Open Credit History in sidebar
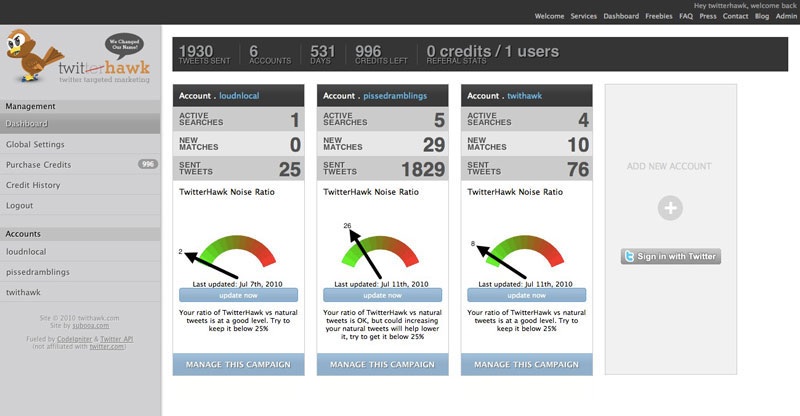 point(80,185)
